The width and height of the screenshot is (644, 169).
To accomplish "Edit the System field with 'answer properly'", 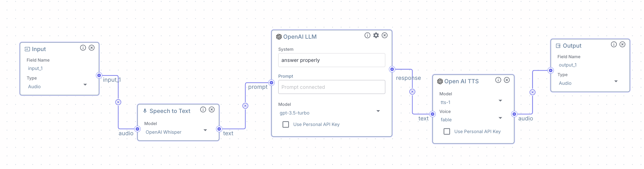I will tap(332, 60).
